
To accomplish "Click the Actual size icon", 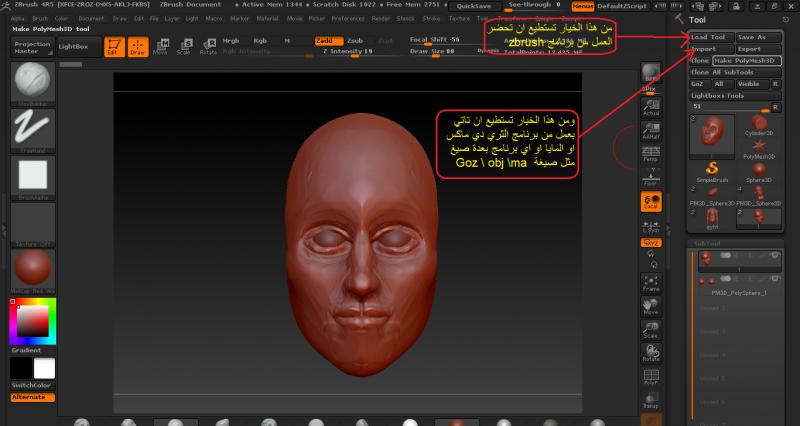I will tap(651, 108).
